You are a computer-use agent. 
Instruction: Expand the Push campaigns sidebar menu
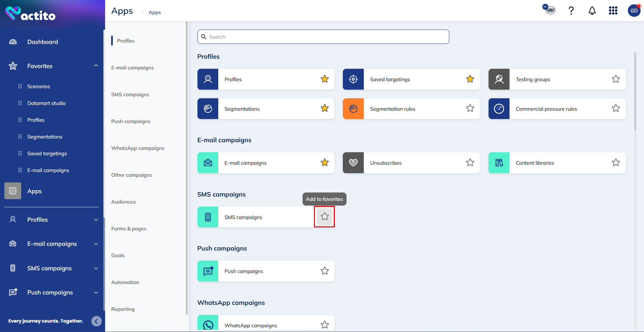tap(96, 292)
